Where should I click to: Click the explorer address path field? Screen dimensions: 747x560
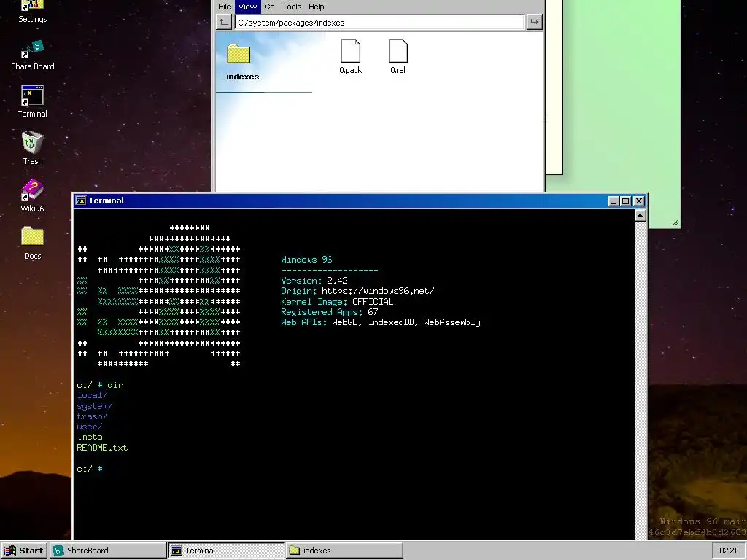coord(379,23)
